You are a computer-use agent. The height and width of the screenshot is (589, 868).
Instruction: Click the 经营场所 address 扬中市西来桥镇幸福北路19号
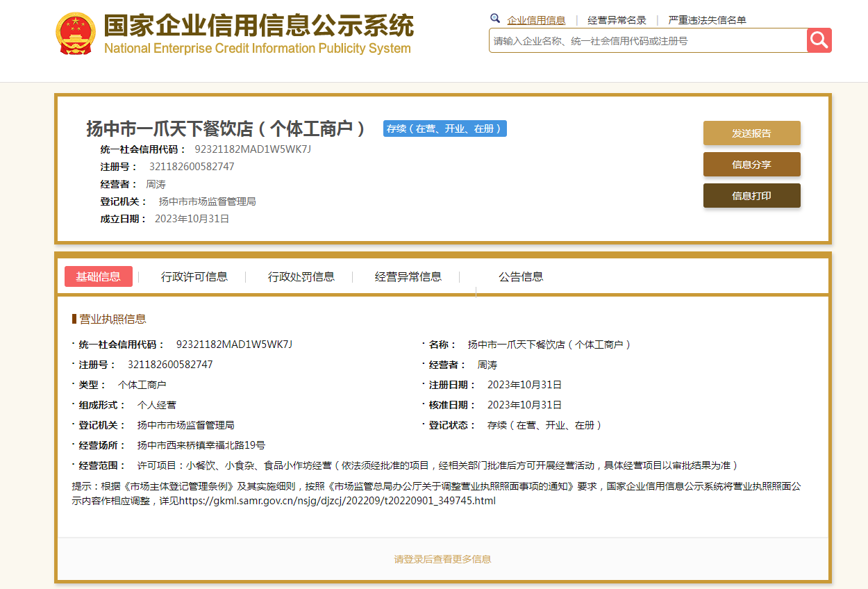pyautogui.click(x=201, y=445)
